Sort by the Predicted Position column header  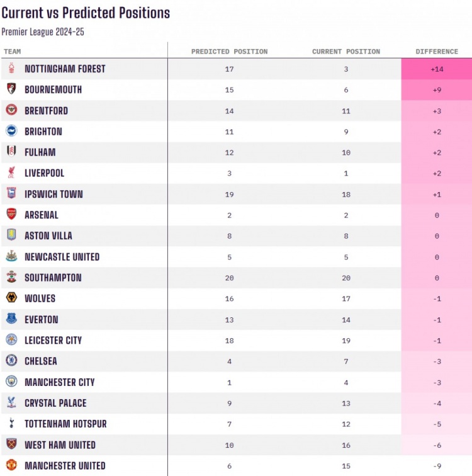click(229, 52)
